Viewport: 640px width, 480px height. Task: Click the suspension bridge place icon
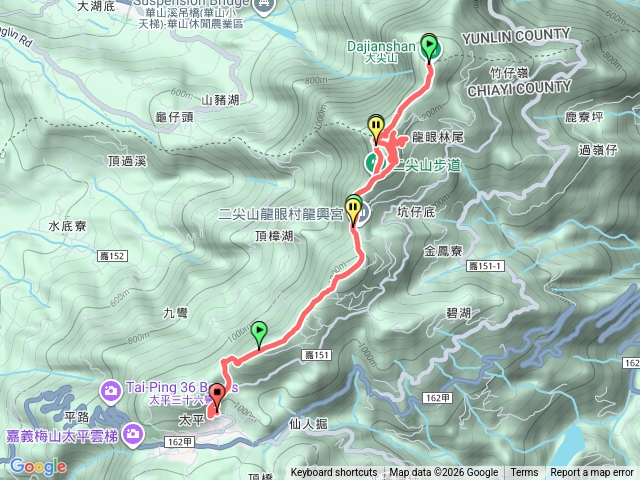click(x=264, y=6)
